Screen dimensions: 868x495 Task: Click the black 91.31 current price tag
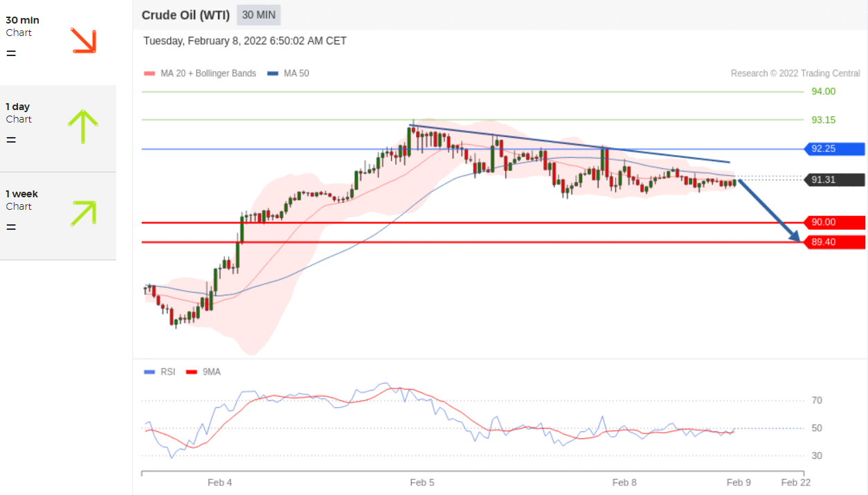click(834, 179)
